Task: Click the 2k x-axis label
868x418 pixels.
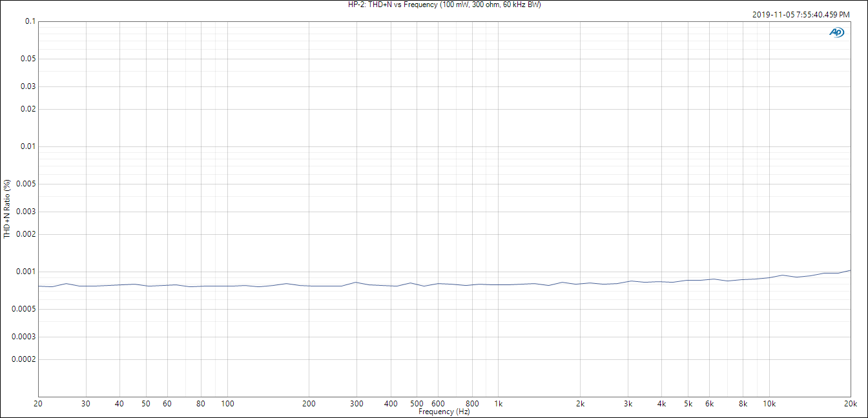Action: coord(580,404)
